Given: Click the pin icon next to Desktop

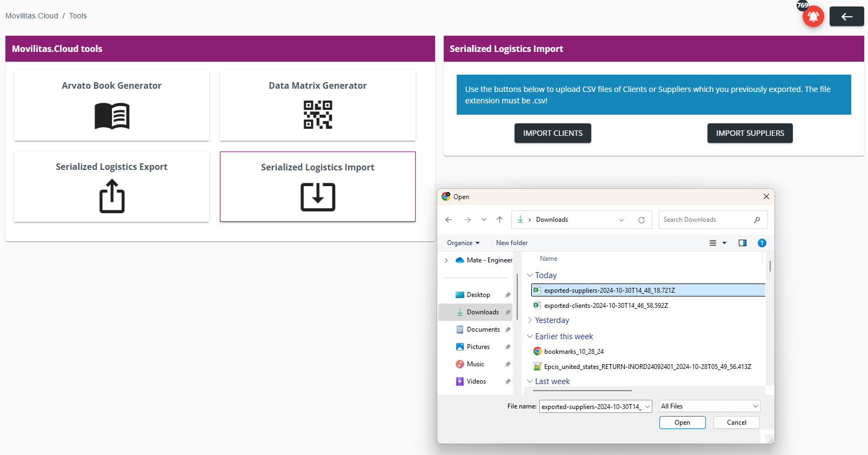Looking at the screenshot, I should click(x=508, y=295).
